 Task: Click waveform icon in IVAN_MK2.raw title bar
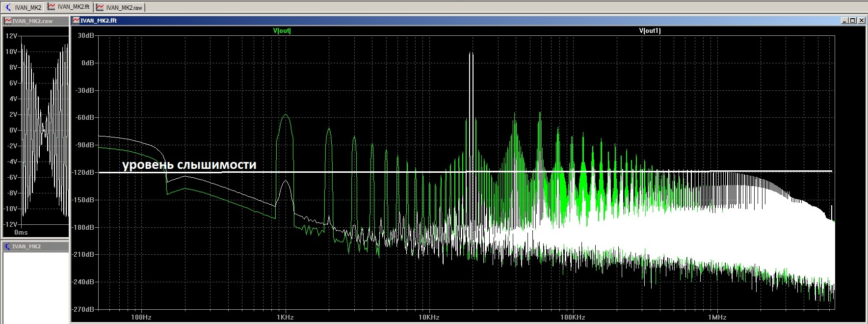click(x=7, y=21)
